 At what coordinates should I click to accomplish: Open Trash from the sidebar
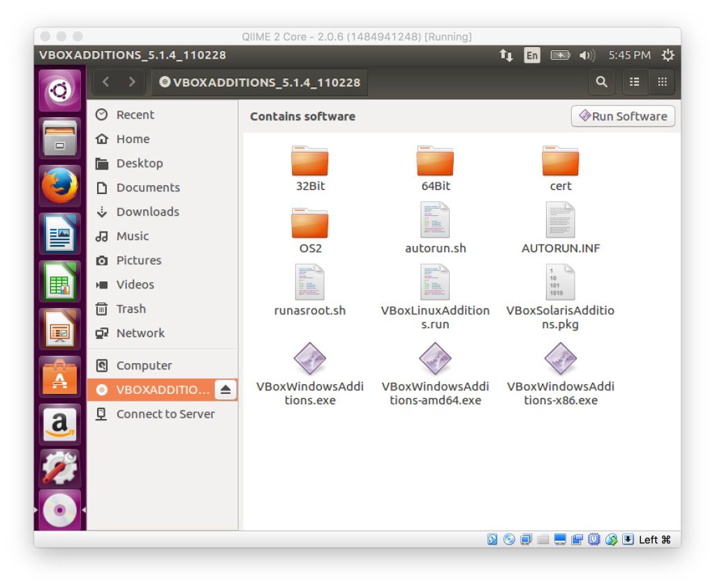[131, 309]
